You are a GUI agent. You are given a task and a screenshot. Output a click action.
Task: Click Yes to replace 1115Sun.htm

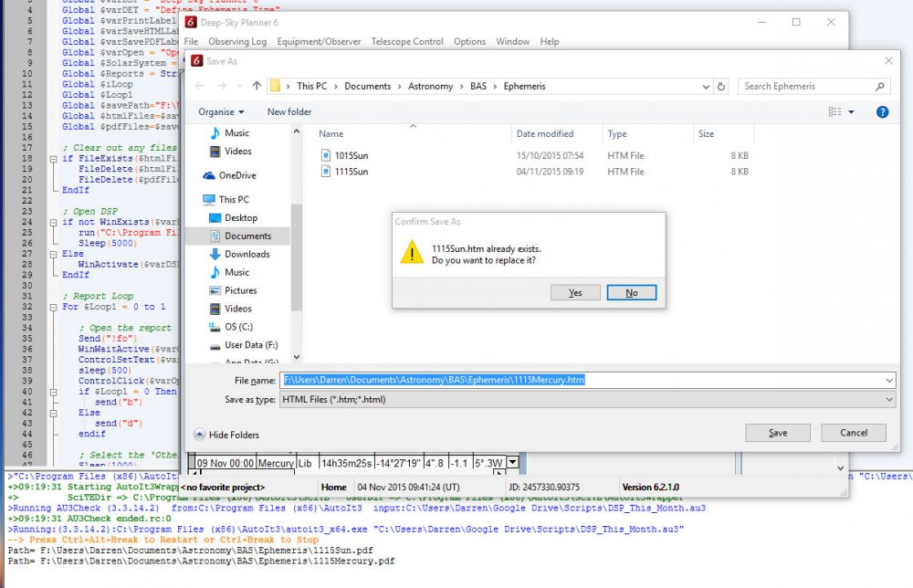point(575,292)
